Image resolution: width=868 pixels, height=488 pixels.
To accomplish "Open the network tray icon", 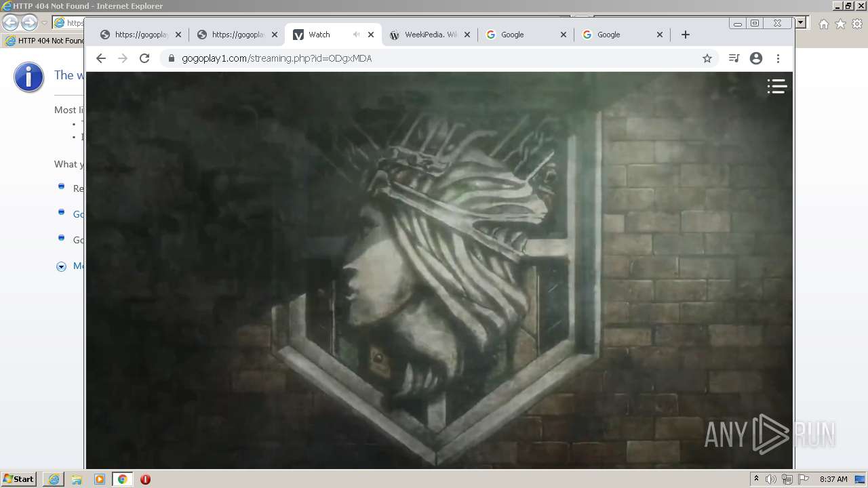I will (x=787, y=479).
